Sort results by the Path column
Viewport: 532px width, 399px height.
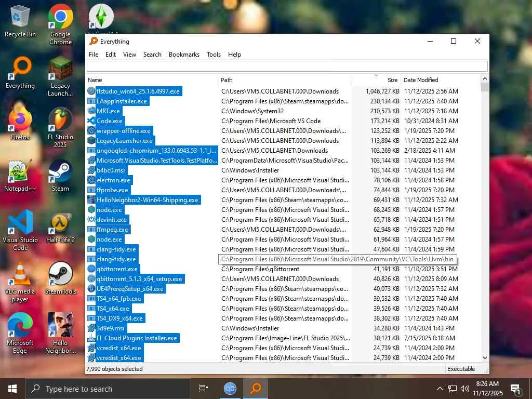click(x=284, y=80)
